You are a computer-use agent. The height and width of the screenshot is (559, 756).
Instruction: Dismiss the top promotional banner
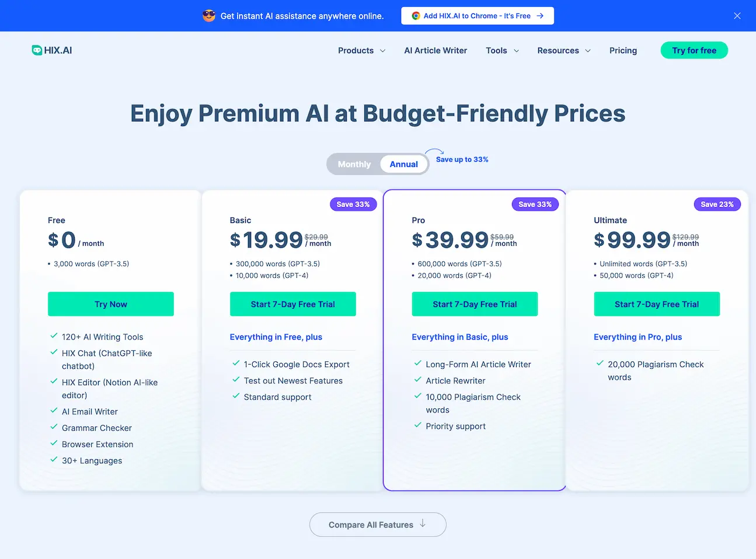pos(737,16)
